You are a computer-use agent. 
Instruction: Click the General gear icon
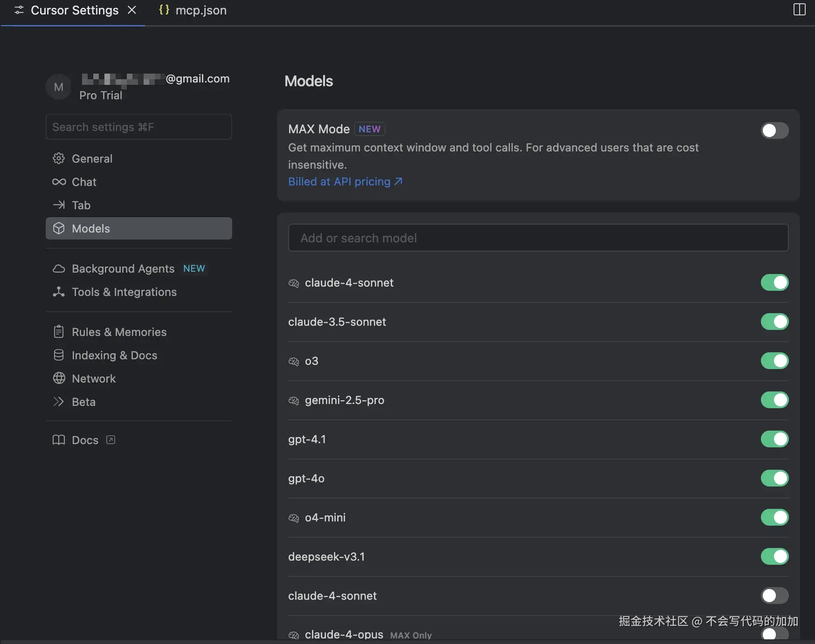(x=59, y=158)
